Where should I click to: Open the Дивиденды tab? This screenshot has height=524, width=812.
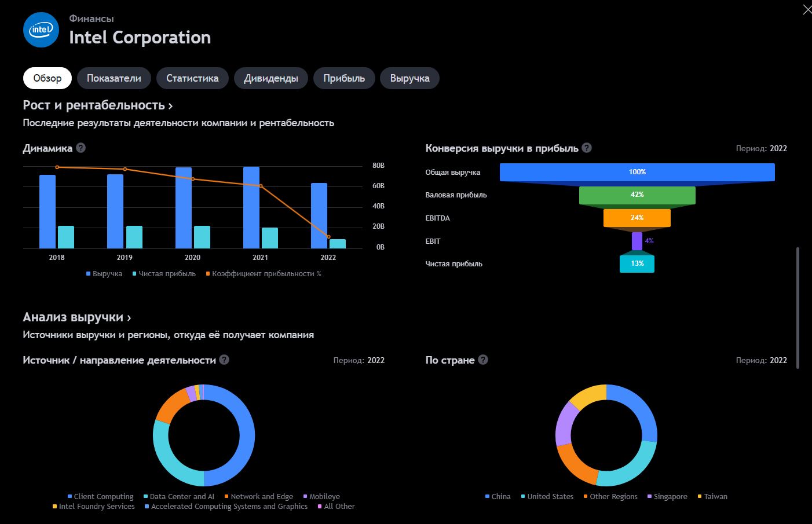point(271,78)
